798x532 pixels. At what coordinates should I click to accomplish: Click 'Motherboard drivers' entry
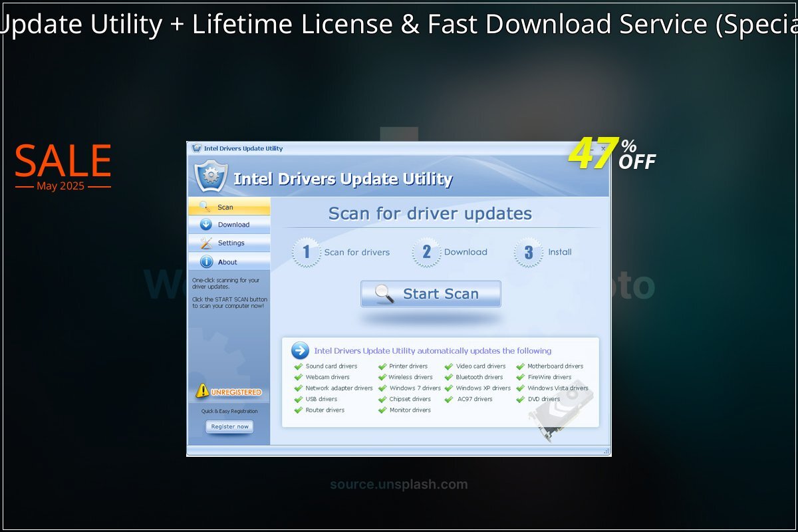[555, 366]
